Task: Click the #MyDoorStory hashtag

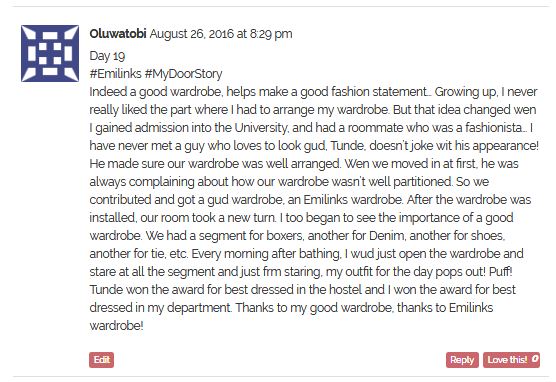Action: (184, 74)
